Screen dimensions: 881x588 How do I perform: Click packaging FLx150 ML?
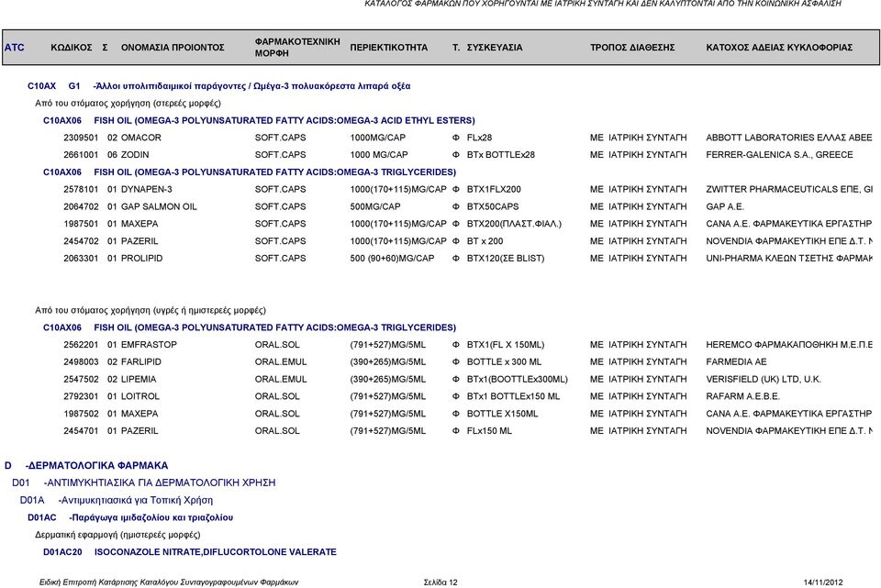pos(489,431)
